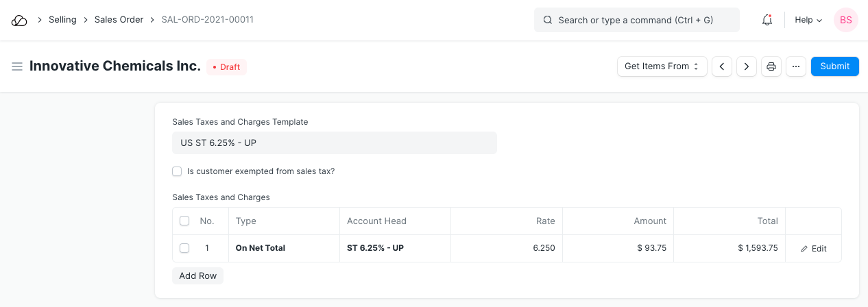
Task: Navigate to Sales Order breadcrumb
Action: coord(119,20)
